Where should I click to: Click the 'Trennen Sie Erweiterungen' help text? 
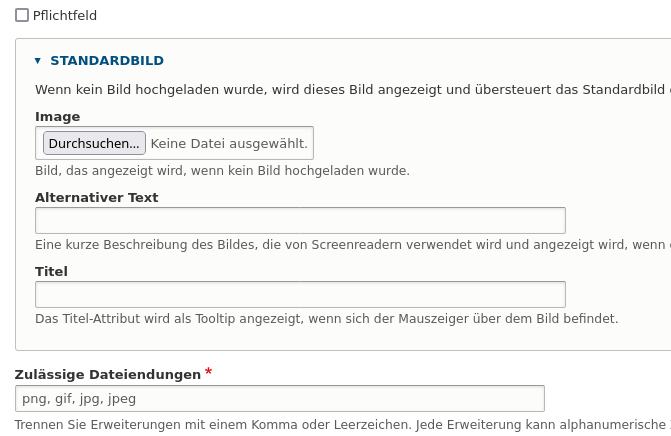point(340,424)
